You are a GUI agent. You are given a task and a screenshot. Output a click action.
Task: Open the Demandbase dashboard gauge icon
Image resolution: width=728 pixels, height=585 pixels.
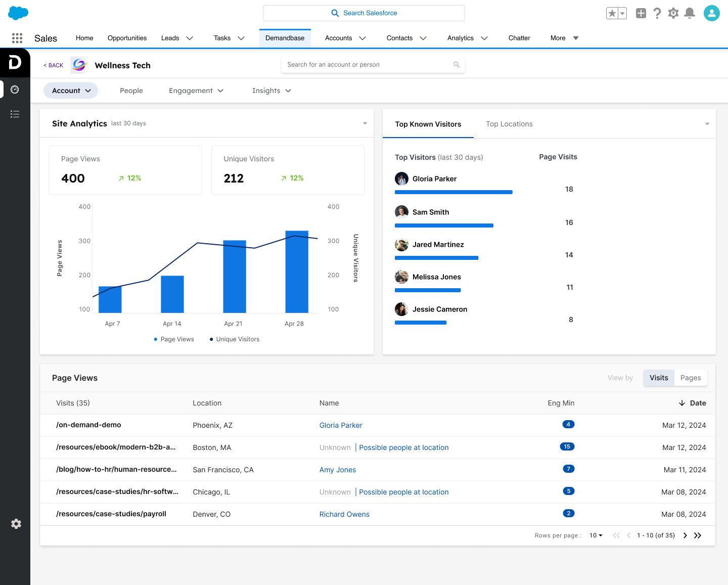pos(15,89)
